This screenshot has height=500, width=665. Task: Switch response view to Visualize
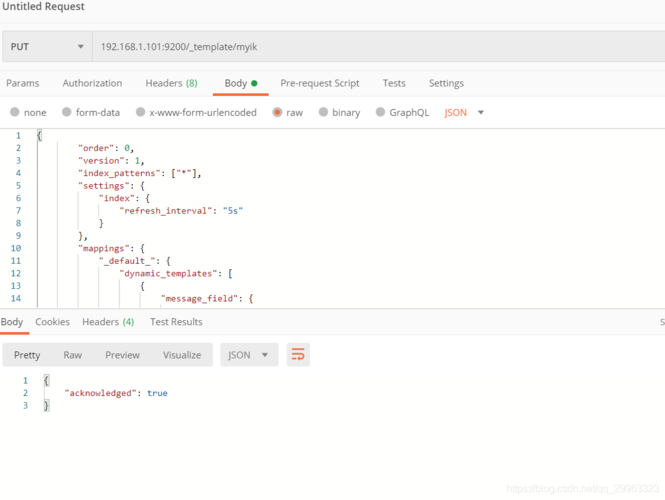tap(182, 355)
